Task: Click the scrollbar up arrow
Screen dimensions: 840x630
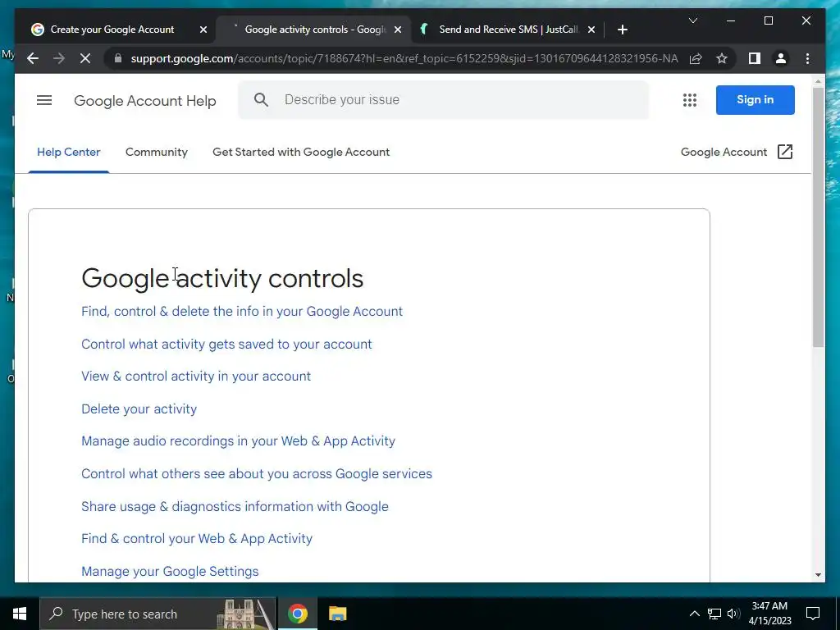Action: pyautogui.click(x=818, y=81)
